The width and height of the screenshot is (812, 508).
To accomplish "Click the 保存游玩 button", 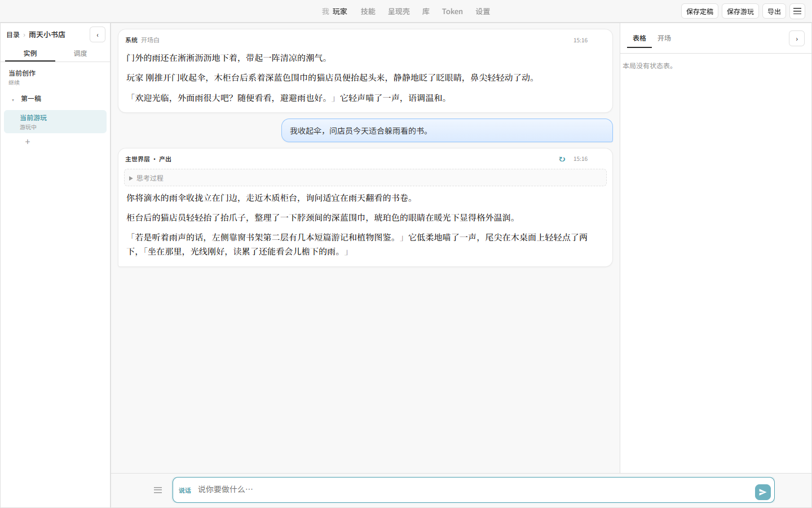I will [x=740, y=11].
